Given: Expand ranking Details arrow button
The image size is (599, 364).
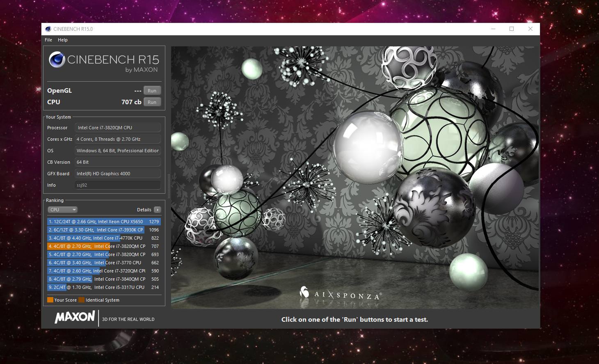Looking at the screenshot, I should point(158,210).
